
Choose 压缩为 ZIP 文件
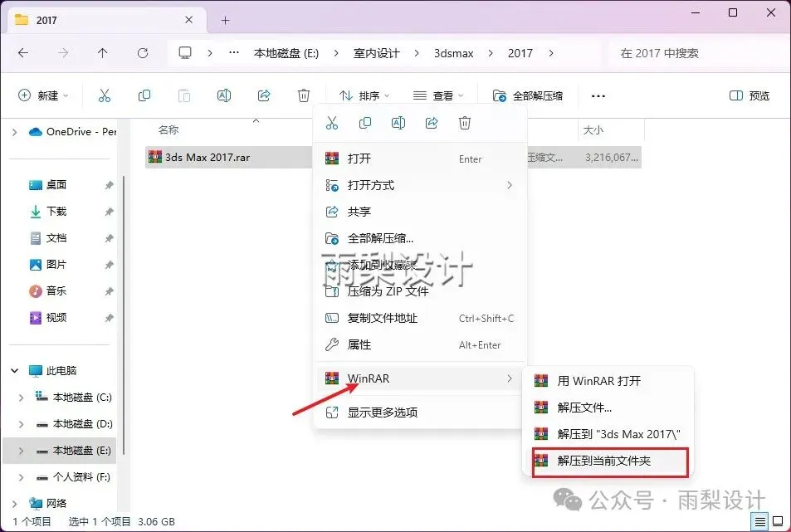pos(420,291)
